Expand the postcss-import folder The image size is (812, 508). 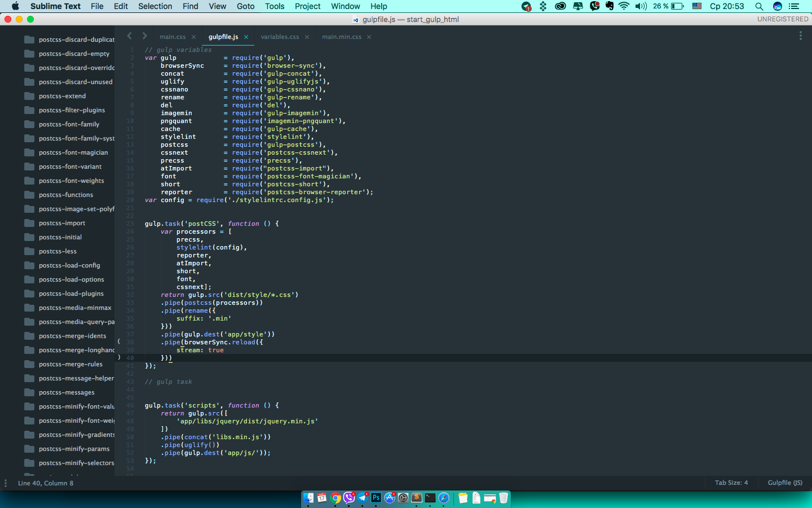(55, 223)
